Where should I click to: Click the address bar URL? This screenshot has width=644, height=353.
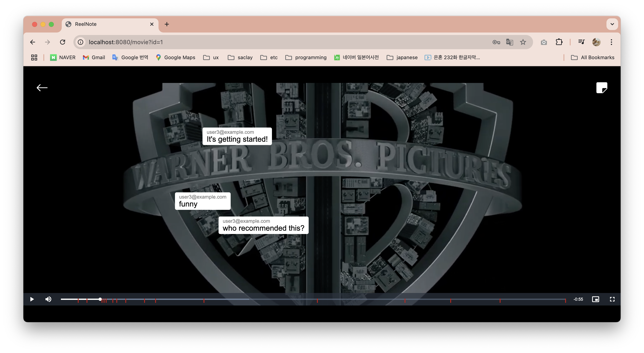click(x=126, y=42)
